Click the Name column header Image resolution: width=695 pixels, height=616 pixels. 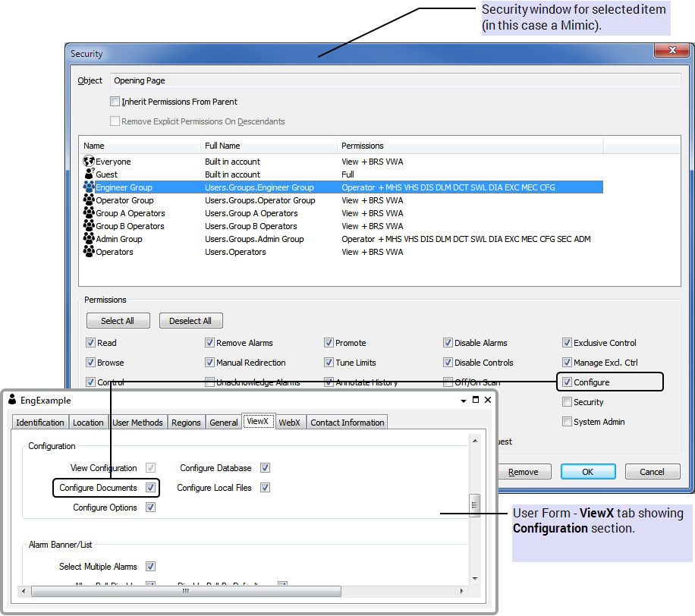[140, 146]
